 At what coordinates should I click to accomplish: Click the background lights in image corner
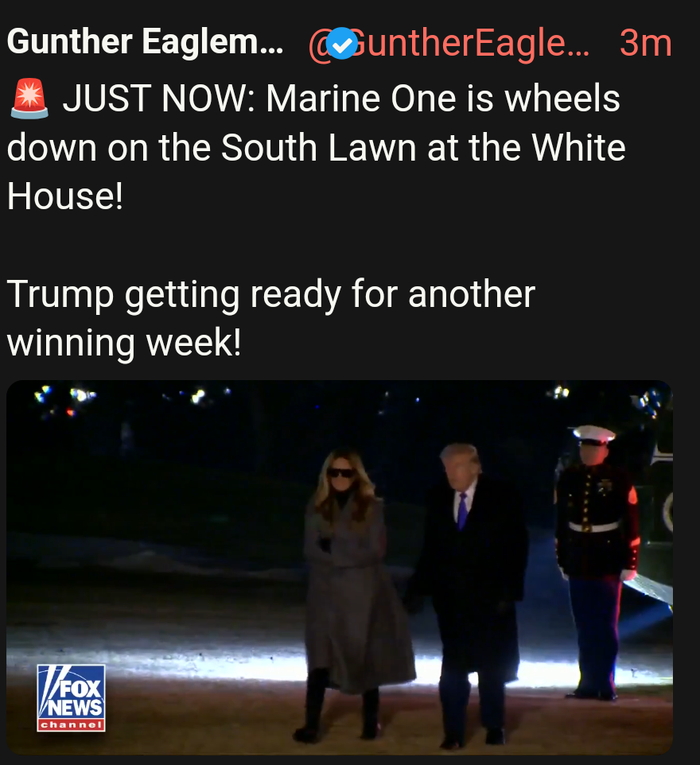pyautogui.click(x=66, y=400)
